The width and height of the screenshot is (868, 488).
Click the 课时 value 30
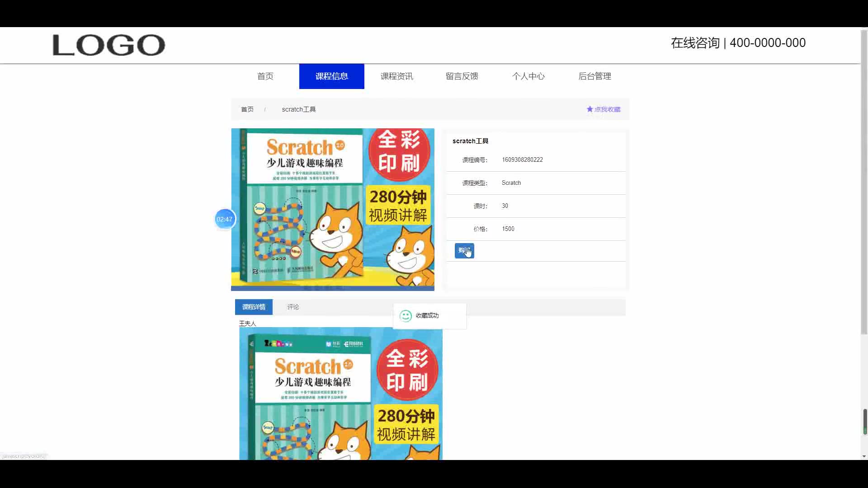click(505, 206)
